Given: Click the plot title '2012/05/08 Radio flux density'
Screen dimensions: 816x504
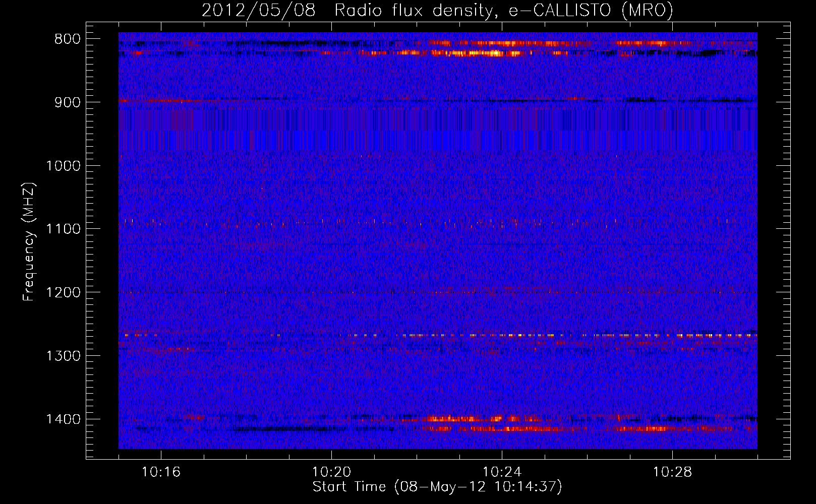Looking at the screenshot, I should pyautogui.click(x=346, y=11).
